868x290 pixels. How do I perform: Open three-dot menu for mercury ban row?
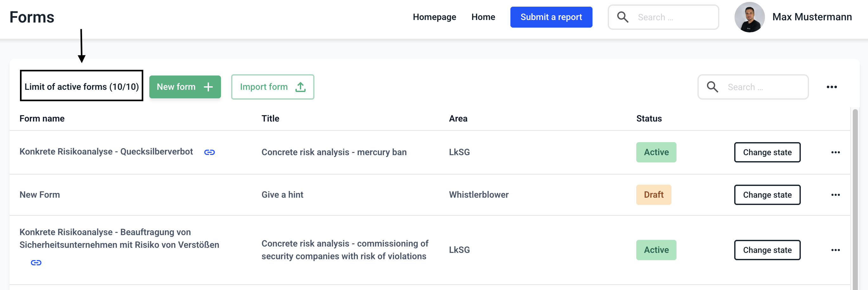tap(835, 152)
